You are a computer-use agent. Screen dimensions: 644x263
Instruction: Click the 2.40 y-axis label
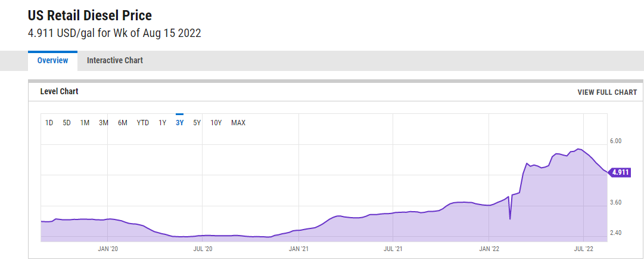point(615,233)
